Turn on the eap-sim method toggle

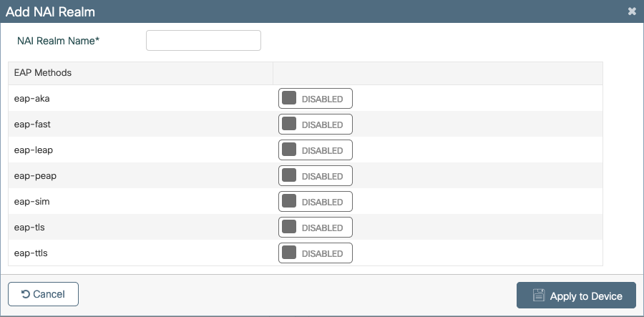(315, 202)
